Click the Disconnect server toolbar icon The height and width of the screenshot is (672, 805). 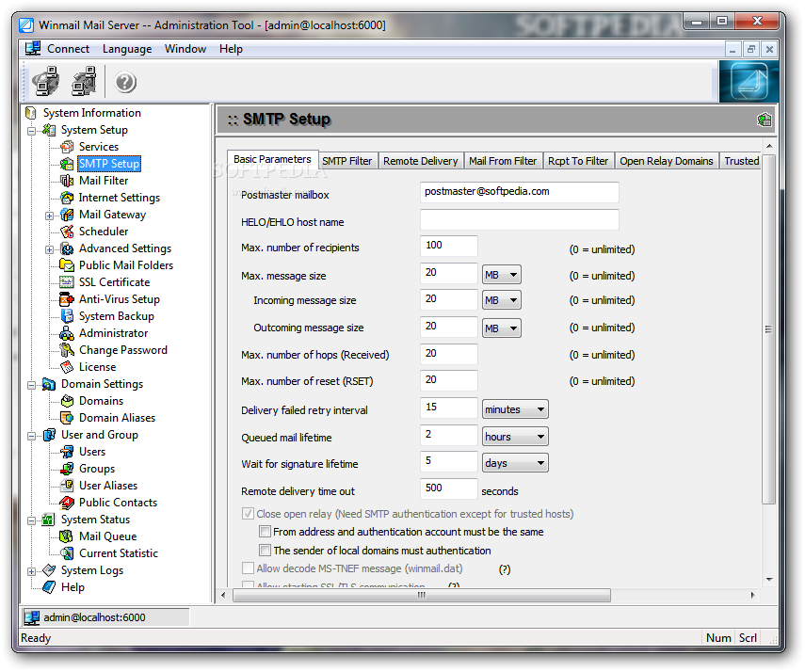pos(84,81)
